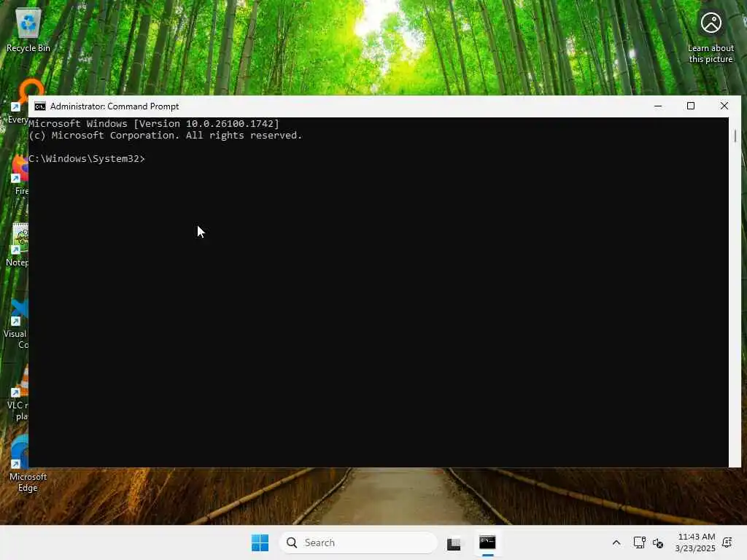The height and width of the screenshot is (560, 747).
Task: Click the Administrator: Command Prompt title text
Action: tap(115, 106)
